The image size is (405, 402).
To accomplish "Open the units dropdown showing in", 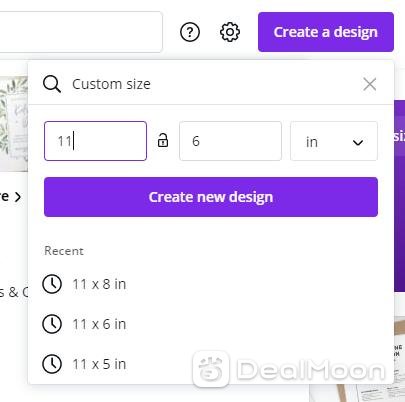I will click(334, 141).
